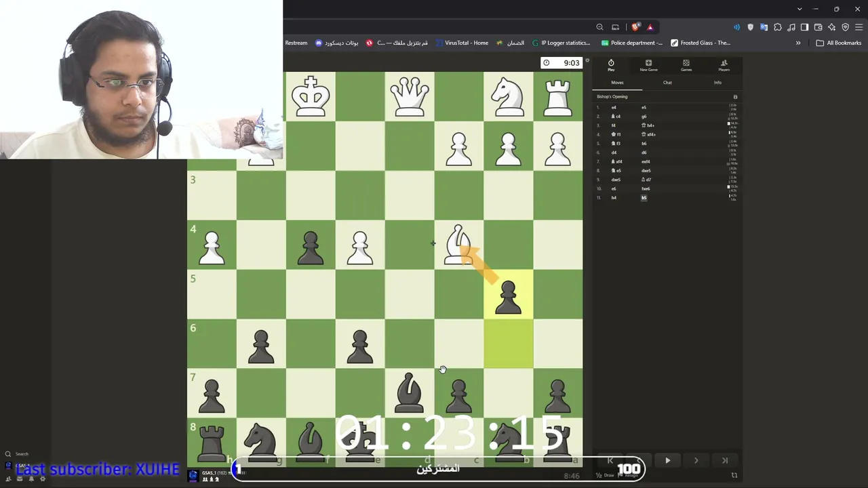
Task: Open the Discord bots Arabic bookmark
Action: (336, 43)
